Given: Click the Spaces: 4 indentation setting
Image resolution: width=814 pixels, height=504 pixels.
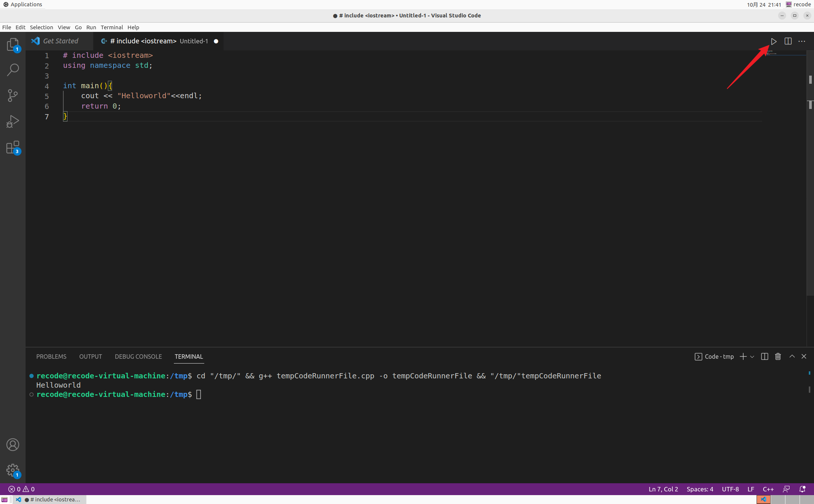Looking at the screenshot, I should coord(700,489).
